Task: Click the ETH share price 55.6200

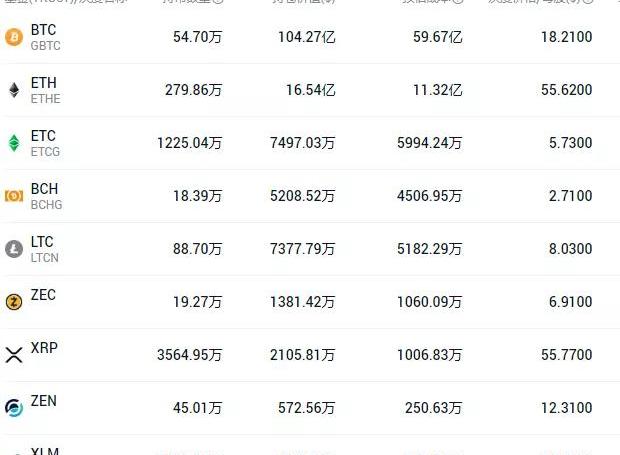Action: click(x=567, y=90)
